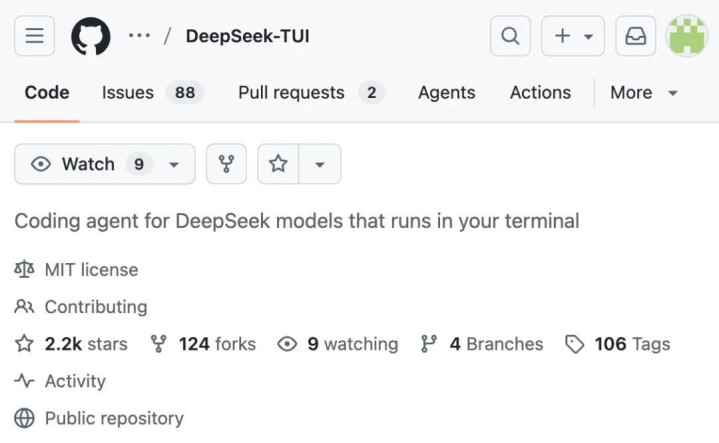719x443 pixels.
Task: Show collapsed breadcrumb via ellipsis
Action: (139, 36)
